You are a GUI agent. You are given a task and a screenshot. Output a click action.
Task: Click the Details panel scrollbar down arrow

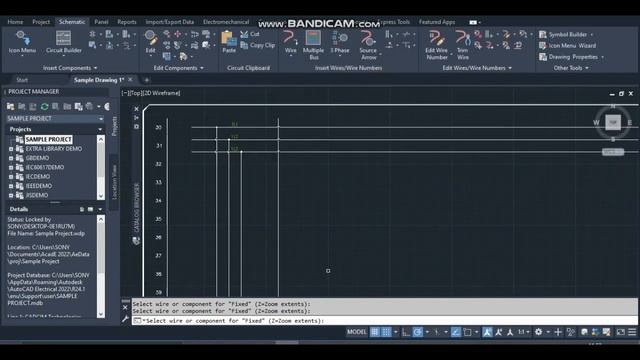(101, 314)
